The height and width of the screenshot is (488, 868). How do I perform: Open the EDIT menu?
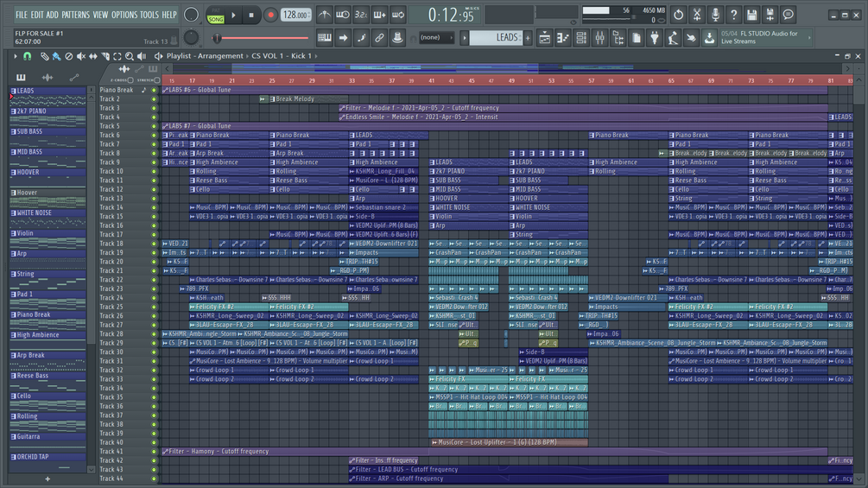[x=37, y=15]
